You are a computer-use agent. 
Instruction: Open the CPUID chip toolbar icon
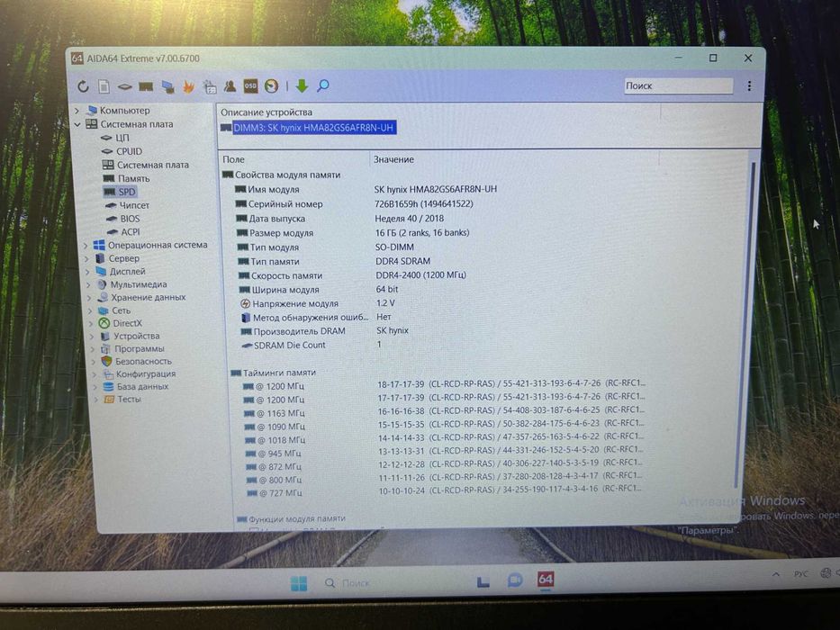click(x=125, y=86)
